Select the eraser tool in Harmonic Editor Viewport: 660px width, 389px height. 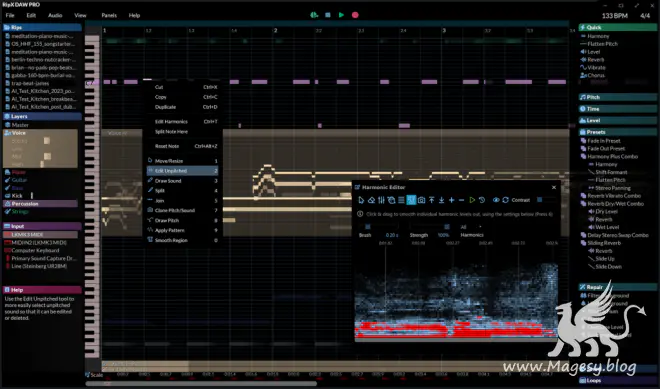[371, 200]
